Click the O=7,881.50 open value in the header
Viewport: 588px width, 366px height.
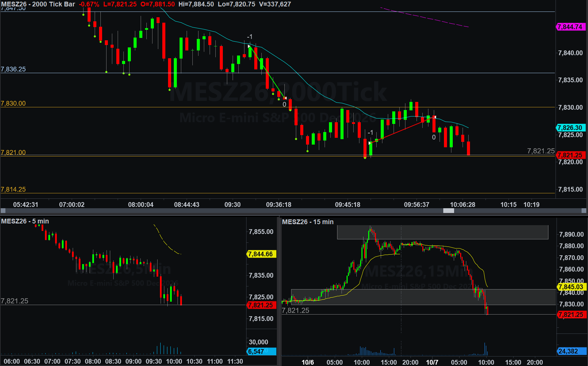coord(158,4)
